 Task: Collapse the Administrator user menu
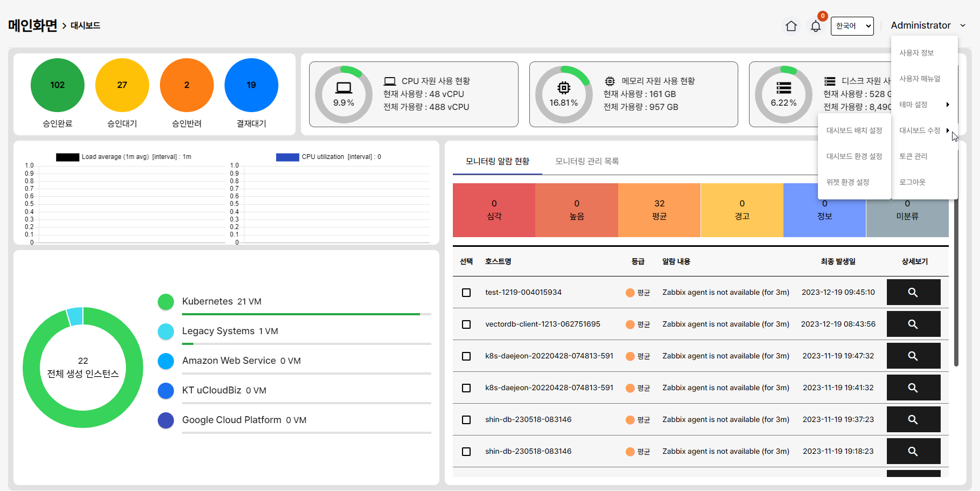pyautogui.click(x=928, y=25)
